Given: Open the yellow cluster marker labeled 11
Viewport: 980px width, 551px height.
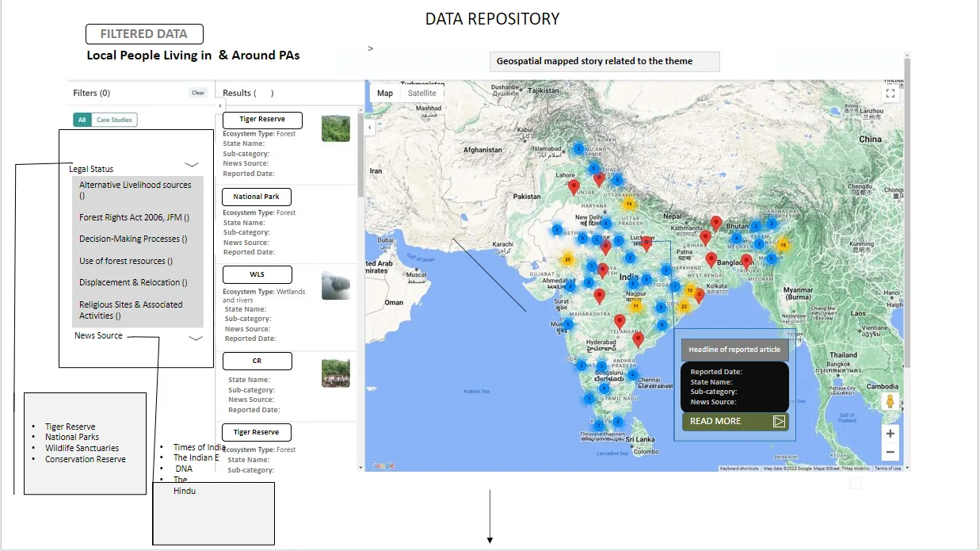Looking at the screenshot, I should (x=635, y=305).
